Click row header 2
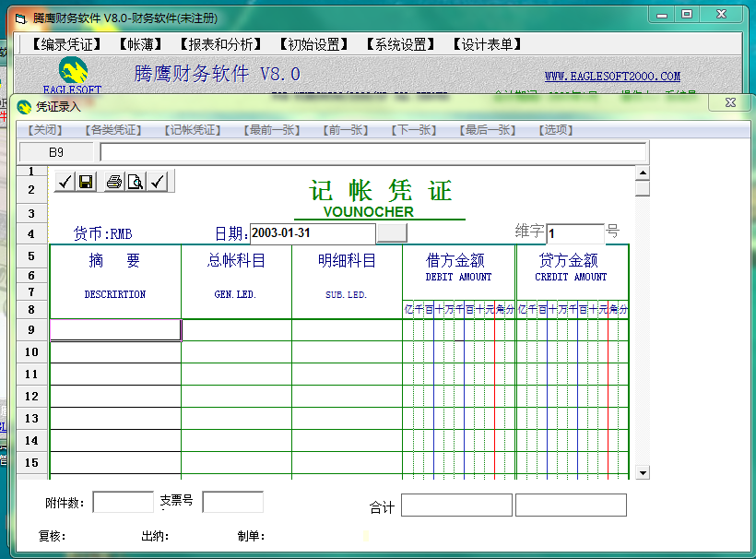 (32, 189)
